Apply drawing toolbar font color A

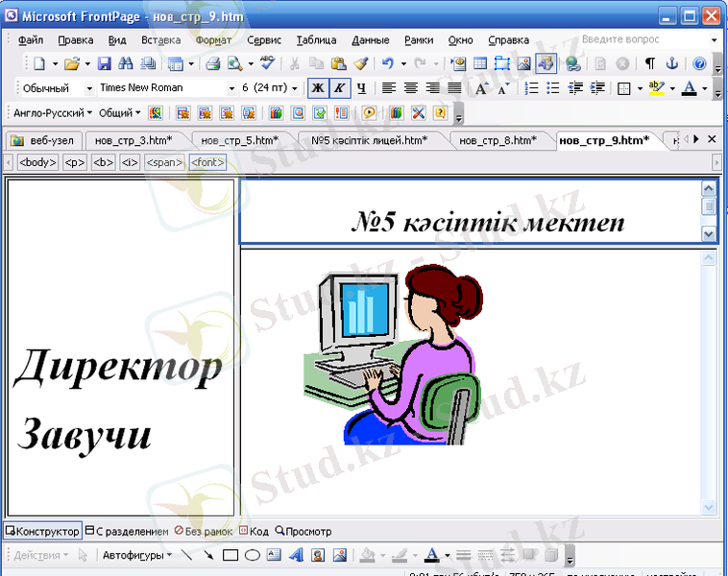point(432,555)
